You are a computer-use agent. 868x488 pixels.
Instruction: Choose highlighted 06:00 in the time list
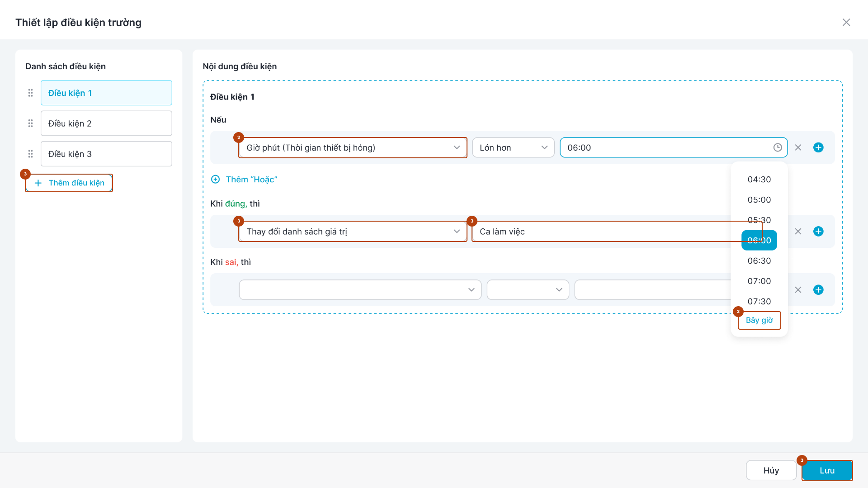(759, 241)
